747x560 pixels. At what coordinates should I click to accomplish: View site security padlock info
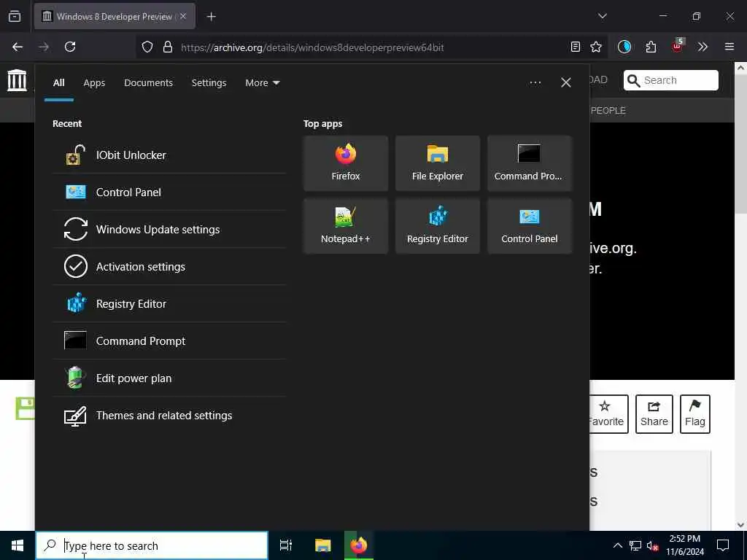[x=168, y=47]
